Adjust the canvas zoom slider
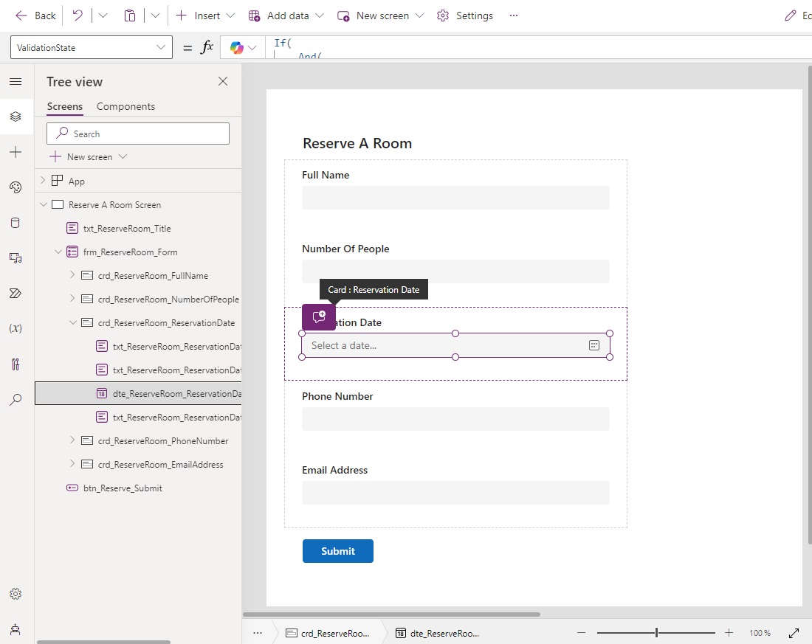812x644 pixels. click(x=656, y=632)
